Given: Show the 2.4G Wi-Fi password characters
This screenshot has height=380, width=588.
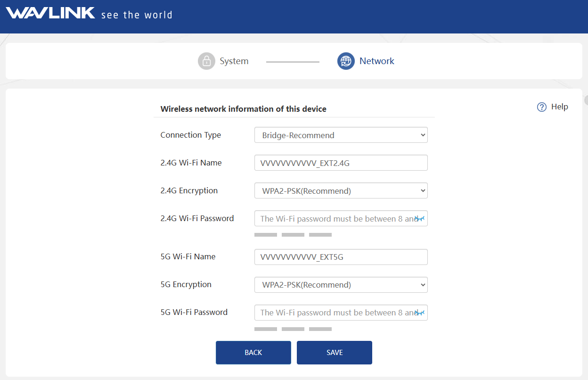Looking at the screenshot, I should pyautogui.click(x=420, y=219).
